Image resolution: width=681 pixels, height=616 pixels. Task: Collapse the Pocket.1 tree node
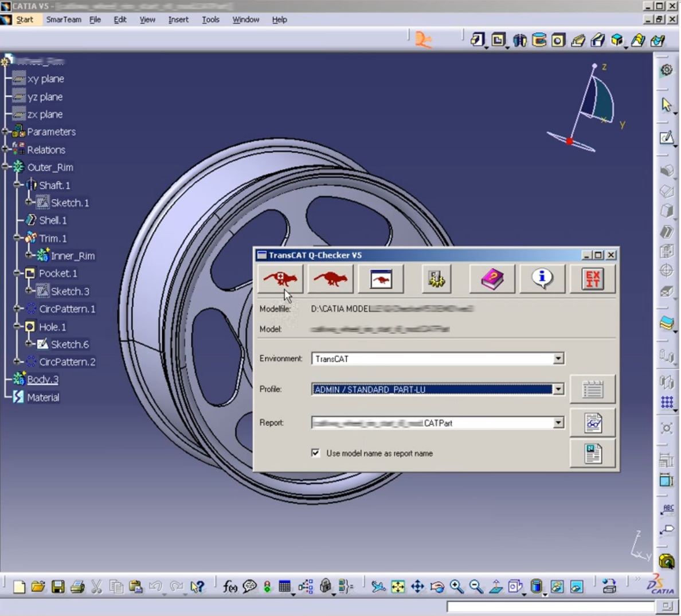pyautogui.click(x=17, y=273)
